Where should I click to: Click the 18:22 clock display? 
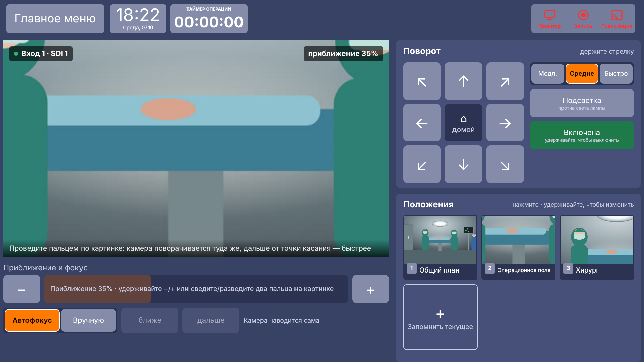[138, 19]
